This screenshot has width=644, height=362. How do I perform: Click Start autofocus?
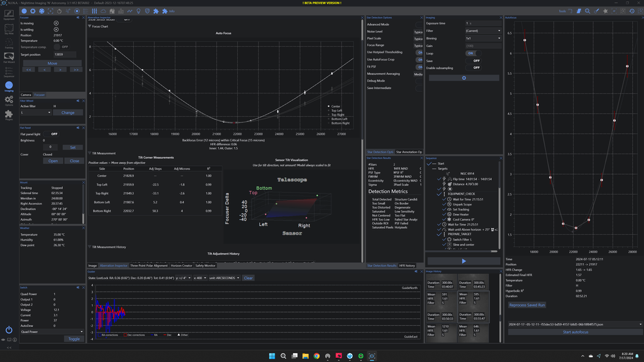(x=575, y=332)
